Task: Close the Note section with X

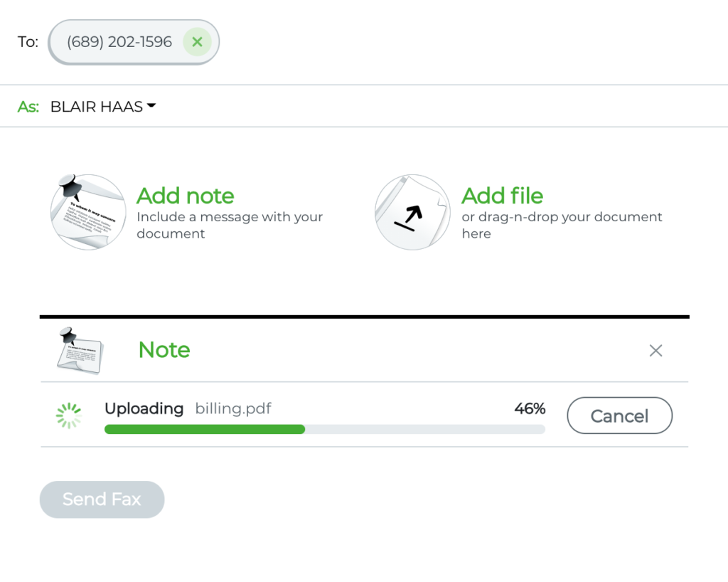Action: (655, 350)
